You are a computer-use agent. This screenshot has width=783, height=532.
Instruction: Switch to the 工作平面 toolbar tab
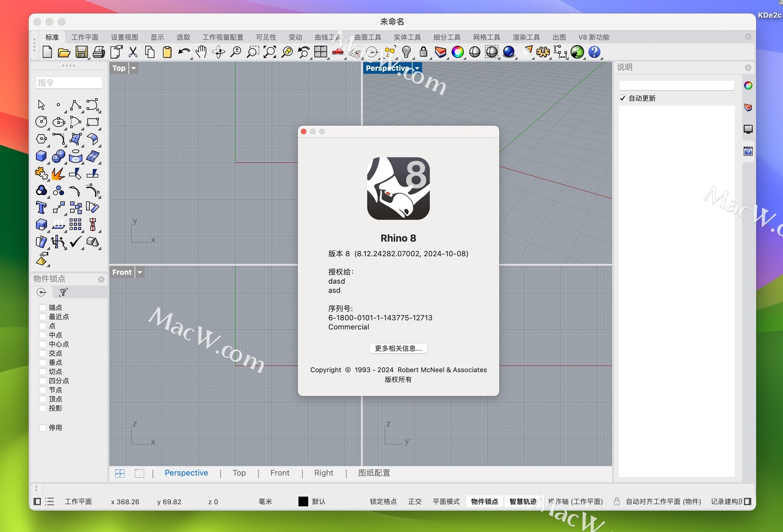[85, 37]
